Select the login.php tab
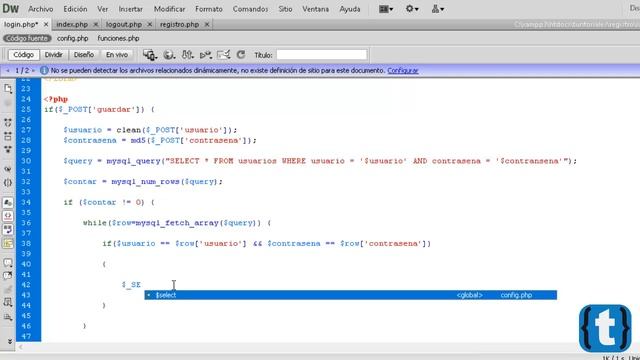Screen dimensions: 640x360 (21, 24)
